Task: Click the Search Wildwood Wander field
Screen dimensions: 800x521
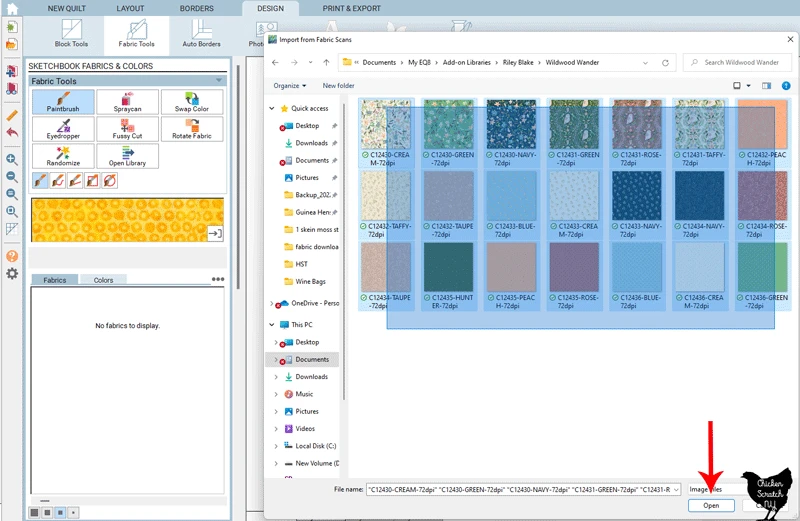Action: tap(738, 62)
